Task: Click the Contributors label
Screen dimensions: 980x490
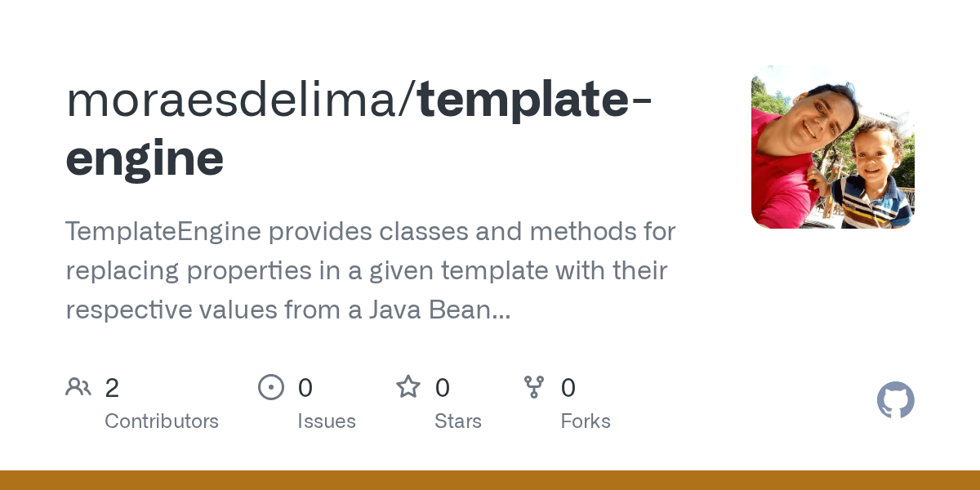Action: click(x=162, y=421)
